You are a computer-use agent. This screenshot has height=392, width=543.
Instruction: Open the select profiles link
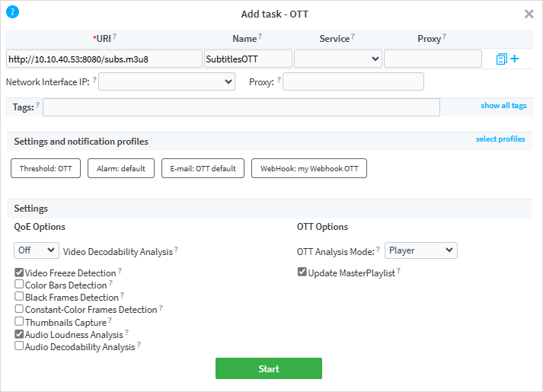pyautogui.click(x=500, y=139)
